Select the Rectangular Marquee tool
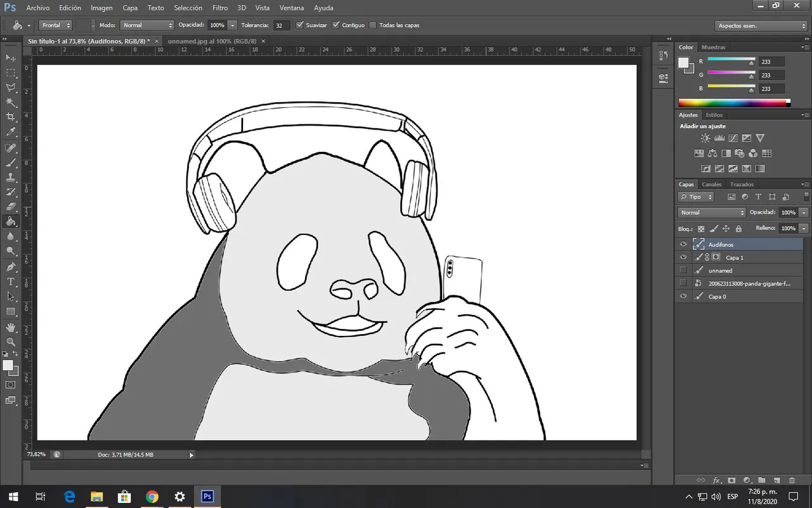The height and width of the screenshot is (508, 812). coord(11,73)
